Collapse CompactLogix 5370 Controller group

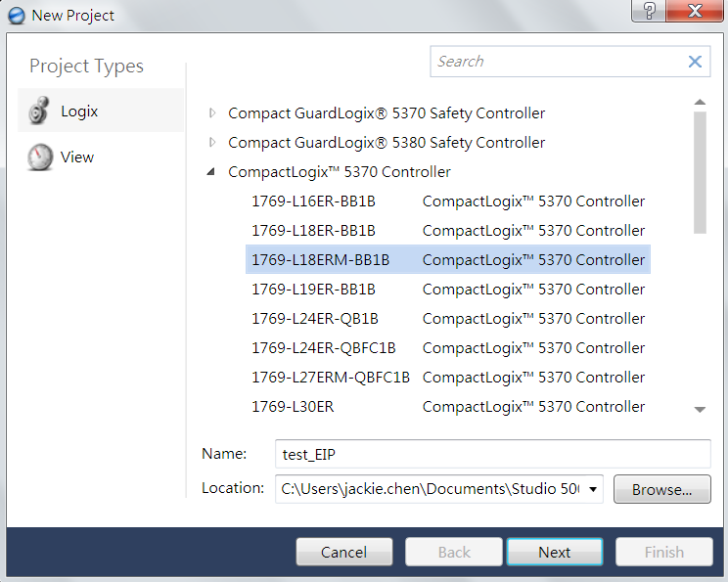point(211,172)
